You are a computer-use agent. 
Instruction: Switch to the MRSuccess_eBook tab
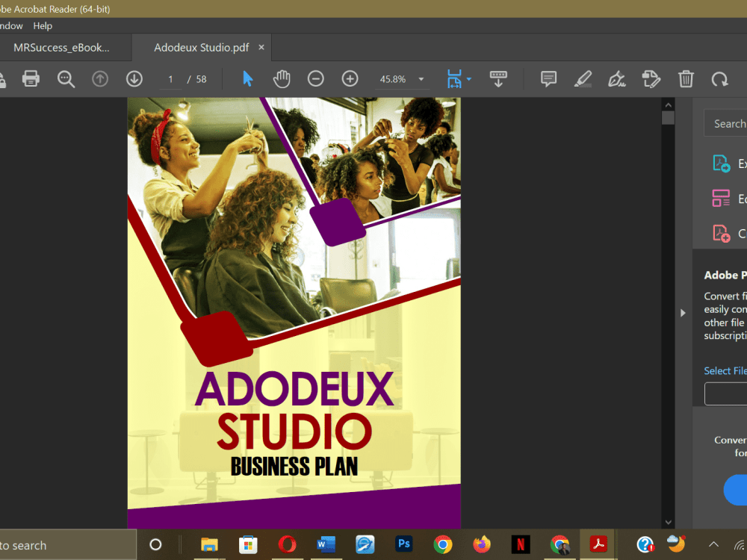coord(62,48)
